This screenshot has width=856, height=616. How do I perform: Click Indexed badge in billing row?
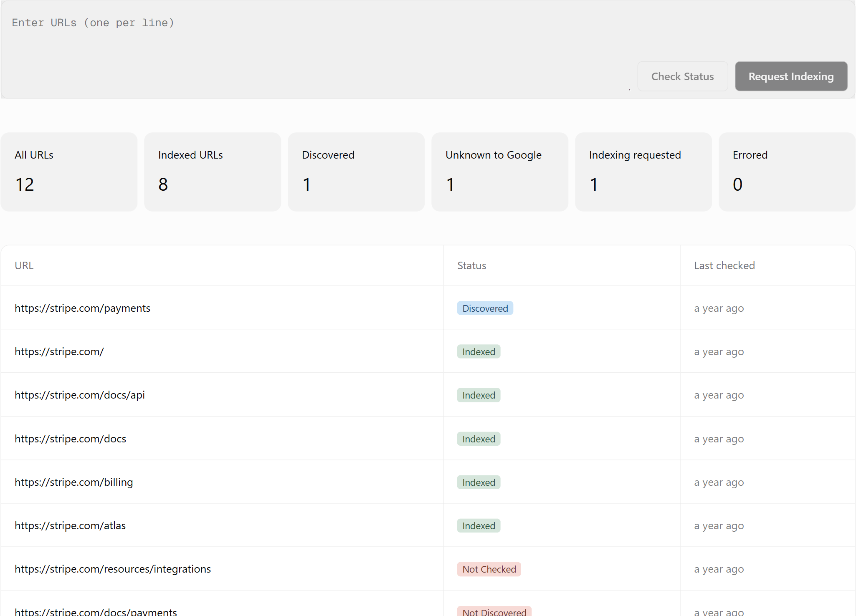click(x=479, y=482)
